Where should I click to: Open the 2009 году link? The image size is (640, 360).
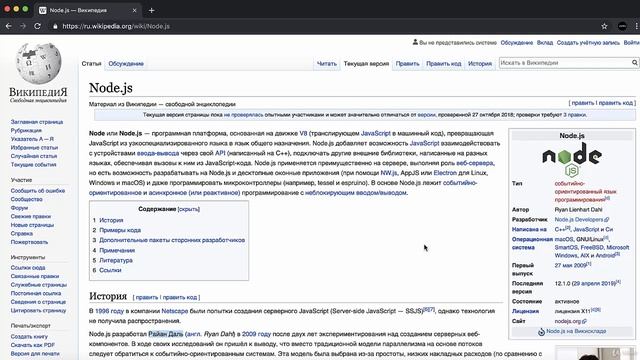click(256, 334)
